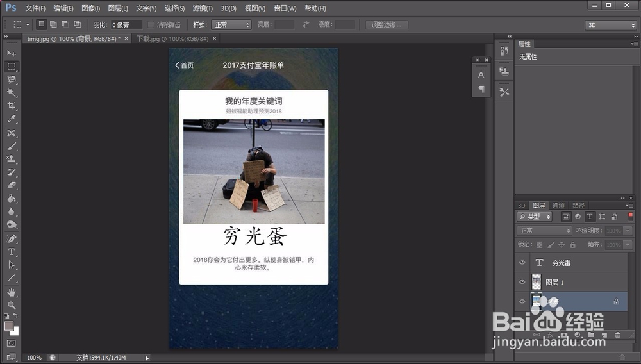Viewport: 641px width, 364px height.
Task: Open the 不透明度 opacity dropdown arrow
Action: pyautogui.click(x=628, y=231)
